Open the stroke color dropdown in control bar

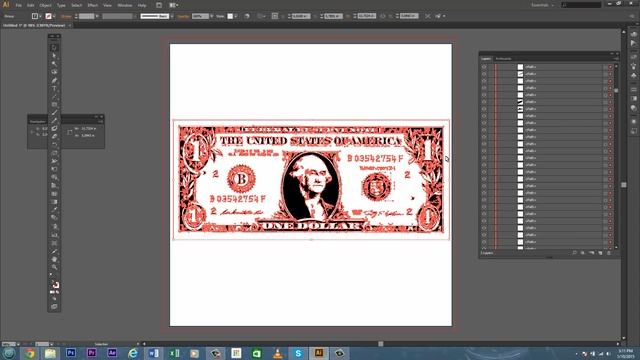coord(54,16)
